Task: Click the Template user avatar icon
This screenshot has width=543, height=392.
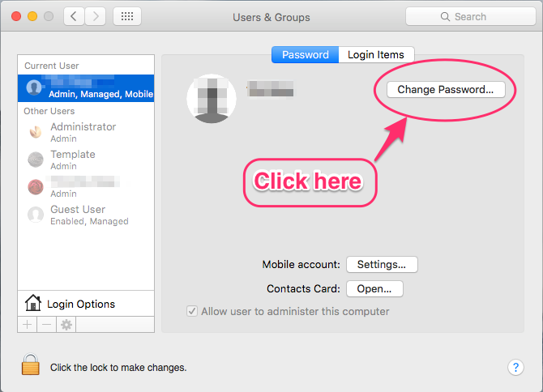Action: coord(36,160)
